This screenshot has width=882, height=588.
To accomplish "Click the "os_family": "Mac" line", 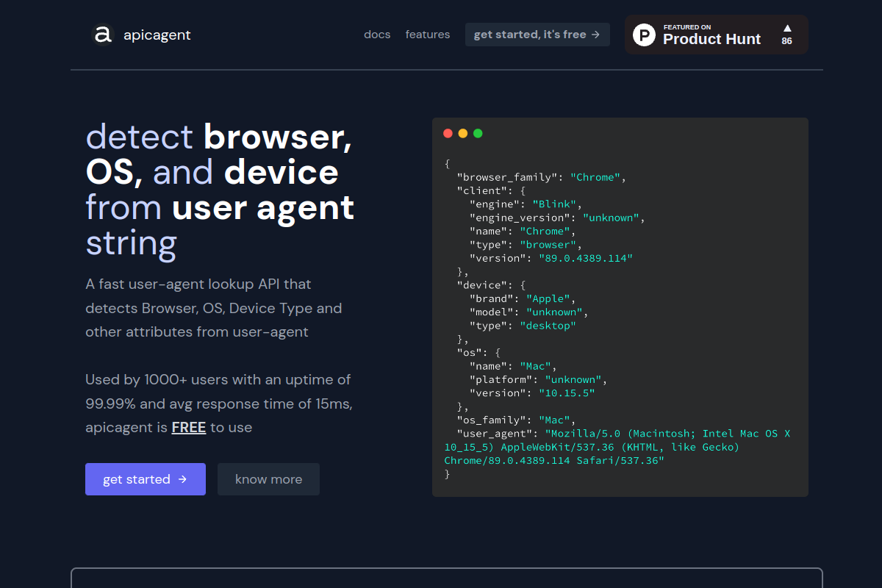I will [515, 420].
